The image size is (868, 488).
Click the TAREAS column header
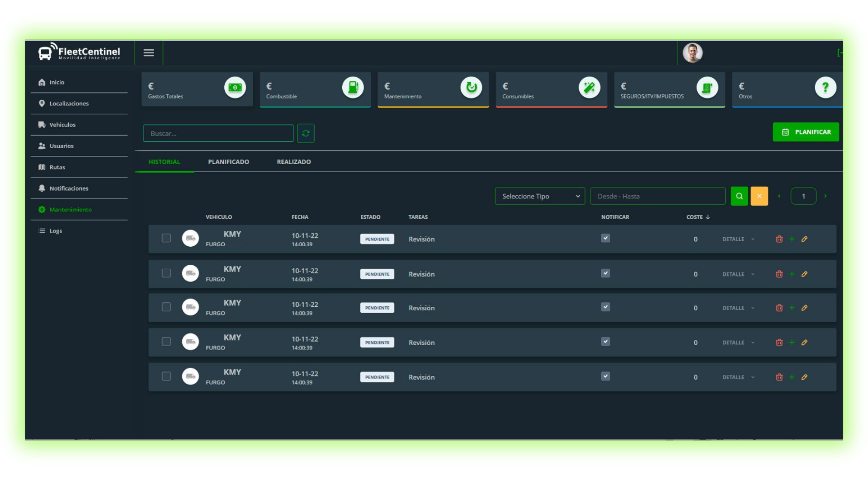[418, 217]
